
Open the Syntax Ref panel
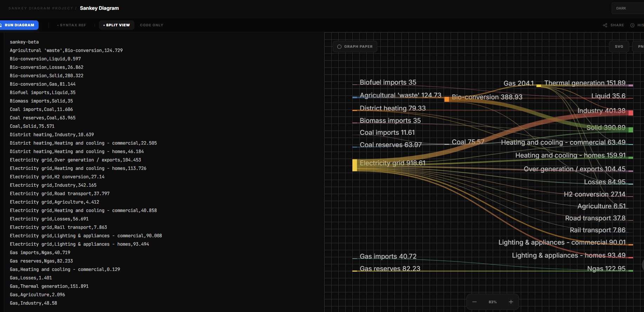[72, 25]
